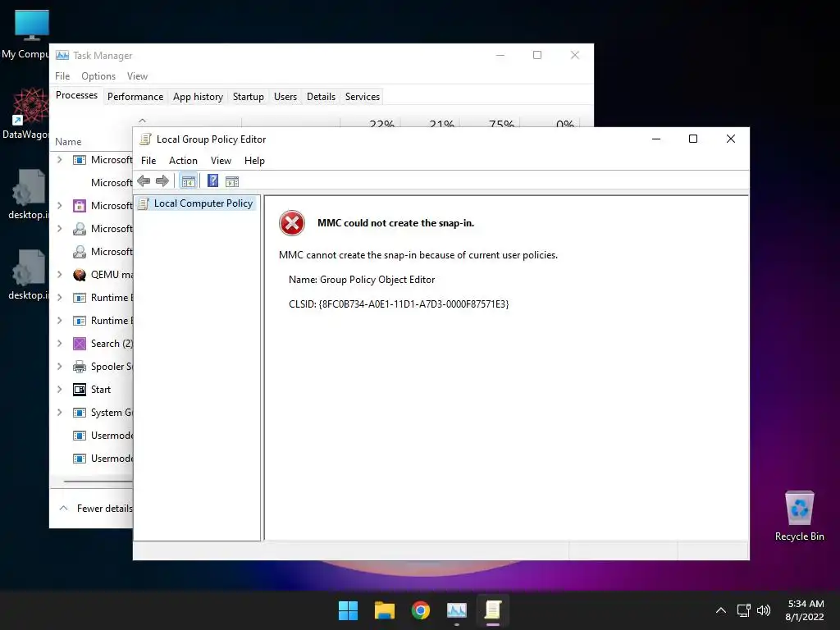This screenshot has height=630, width=840.
Task: Click the network icon in system tray
Action: tap(743, 610)
